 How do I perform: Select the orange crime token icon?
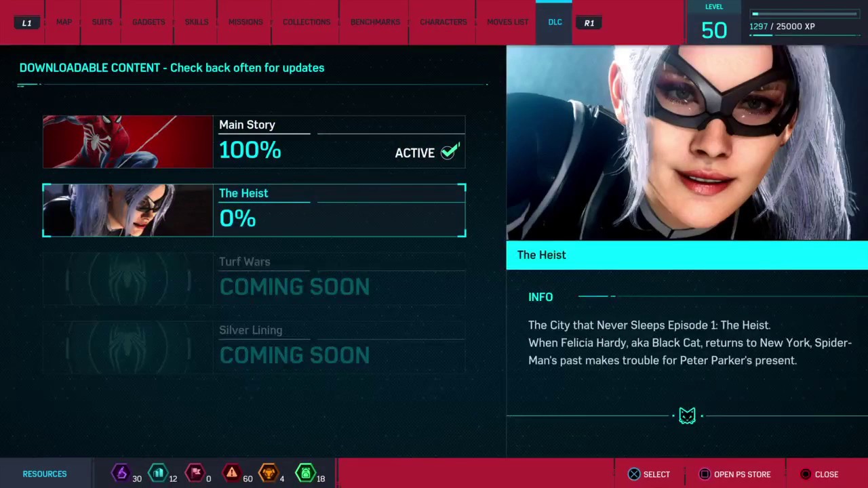(232, 472)
